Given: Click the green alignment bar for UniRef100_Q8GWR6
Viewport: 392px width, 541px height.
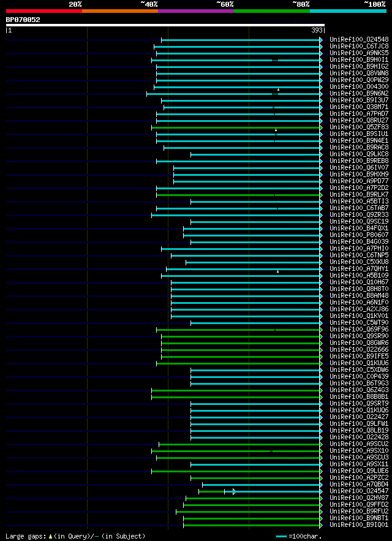Looking at the screenshot, I should tap(241, 343).
